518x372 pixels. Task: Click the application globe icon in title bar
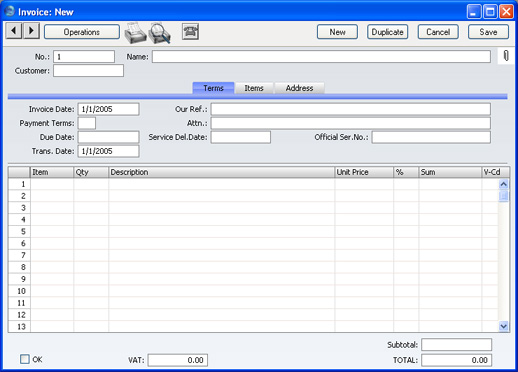click(10, 11)
